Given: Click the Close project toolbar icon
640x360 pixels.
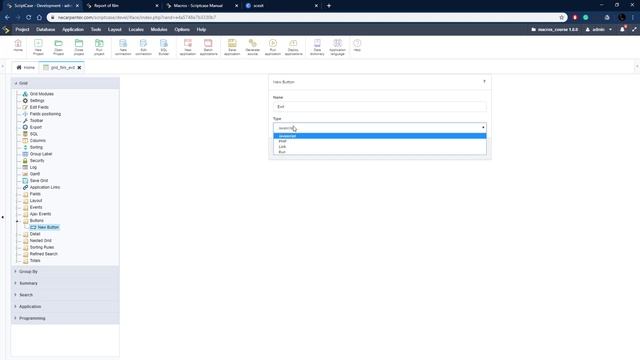Looking at the screenshot, I should pyautogui.click(x=79, y=47).
